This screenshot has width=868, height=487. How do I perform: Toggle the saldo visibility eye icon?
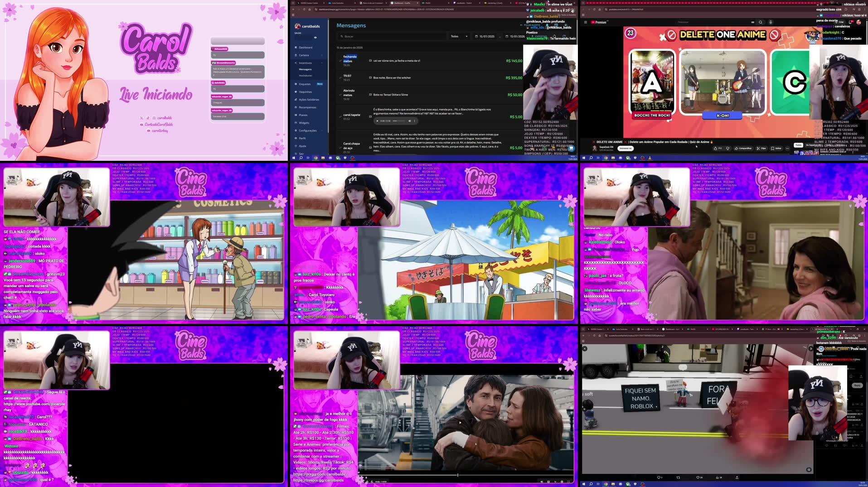(315, 38)
